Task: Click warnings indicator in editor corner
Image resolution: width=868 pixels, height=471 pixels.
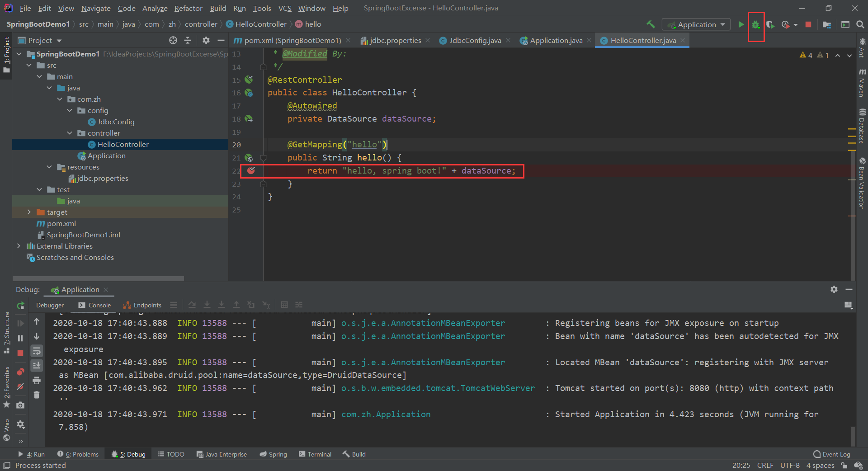Action: (814, 55)
